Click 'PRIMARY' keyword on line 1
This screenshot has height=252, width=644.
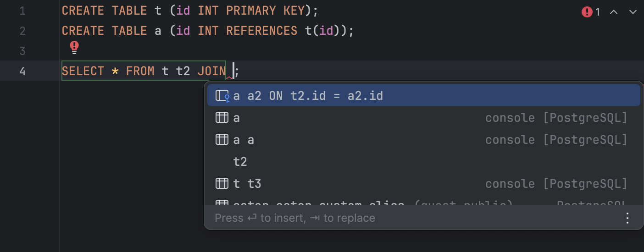(x=251, y=11)
